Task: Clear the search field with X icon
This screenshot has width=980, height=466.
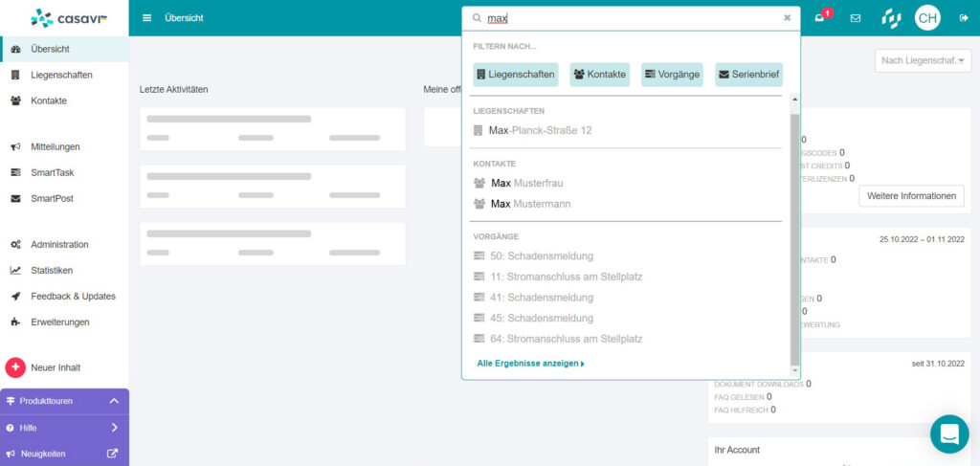Action: (787, 18)
